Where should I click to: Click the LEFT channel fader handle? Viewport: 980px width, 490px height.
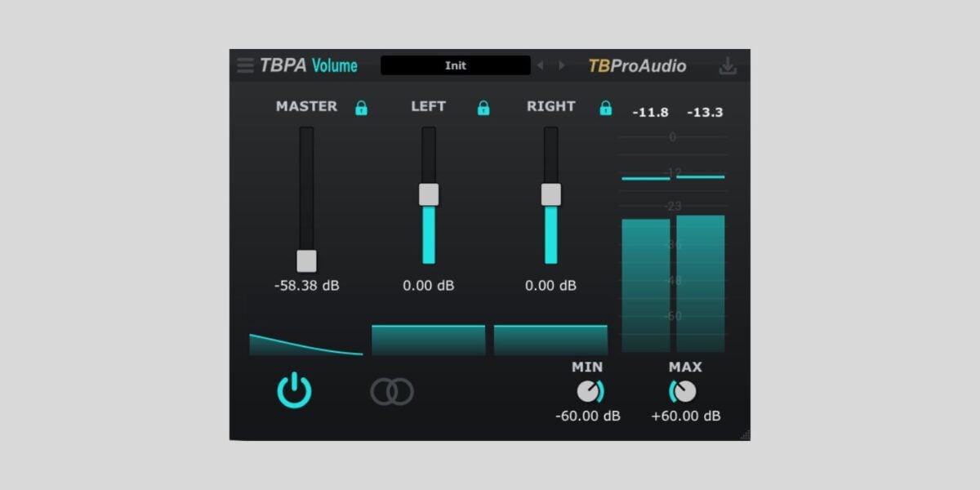[x=428, y=194]
